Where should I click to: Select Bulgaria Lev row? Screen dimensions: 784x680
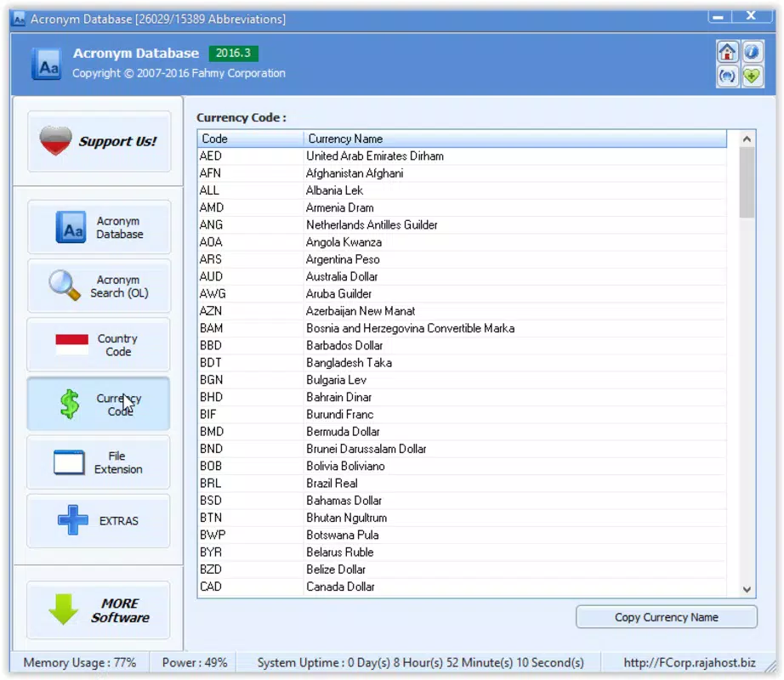pos(462,380)
